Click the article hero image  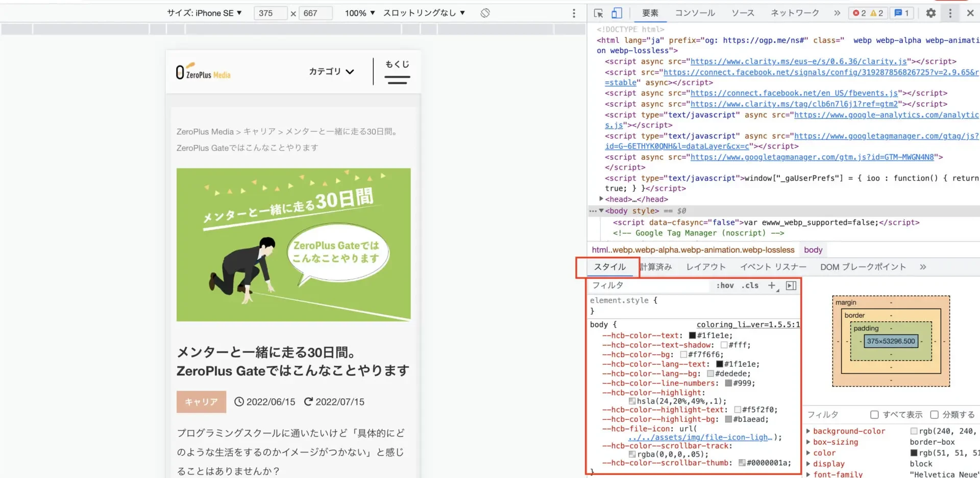pos(293,245)
